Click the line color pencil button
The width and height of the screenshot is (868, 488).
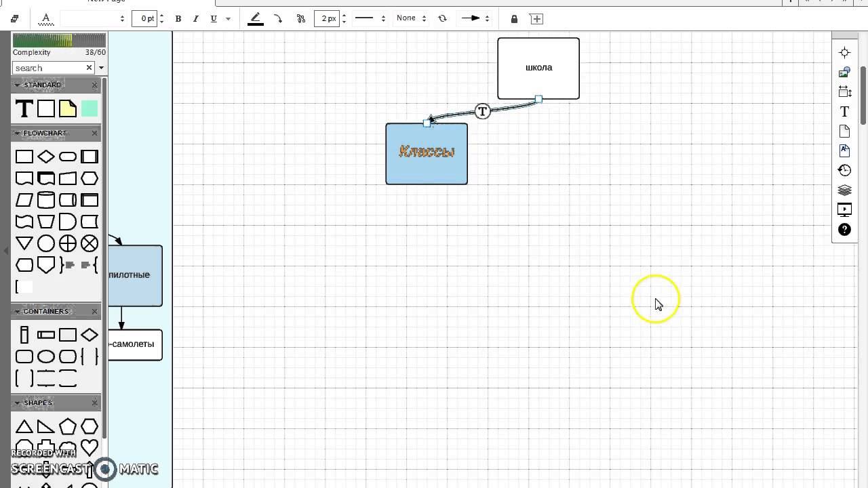coord(256,19)
